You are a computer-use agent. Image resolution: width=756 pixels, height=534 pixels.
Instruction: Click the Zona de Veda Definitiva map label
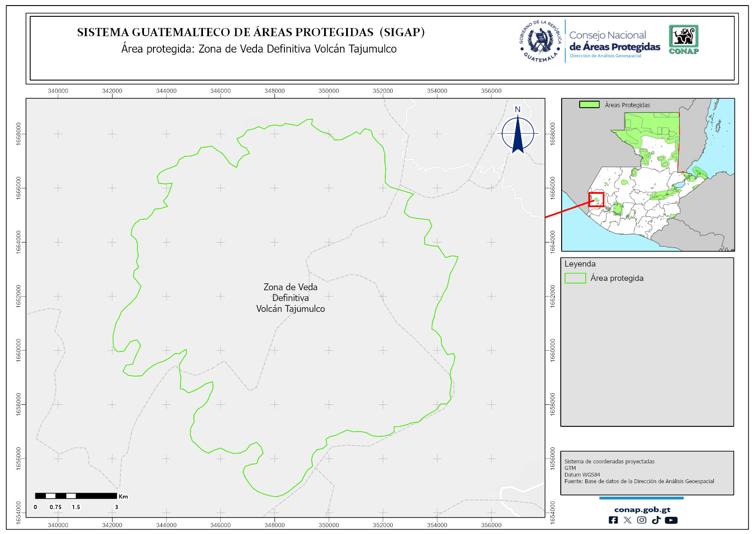coord(291,298)
